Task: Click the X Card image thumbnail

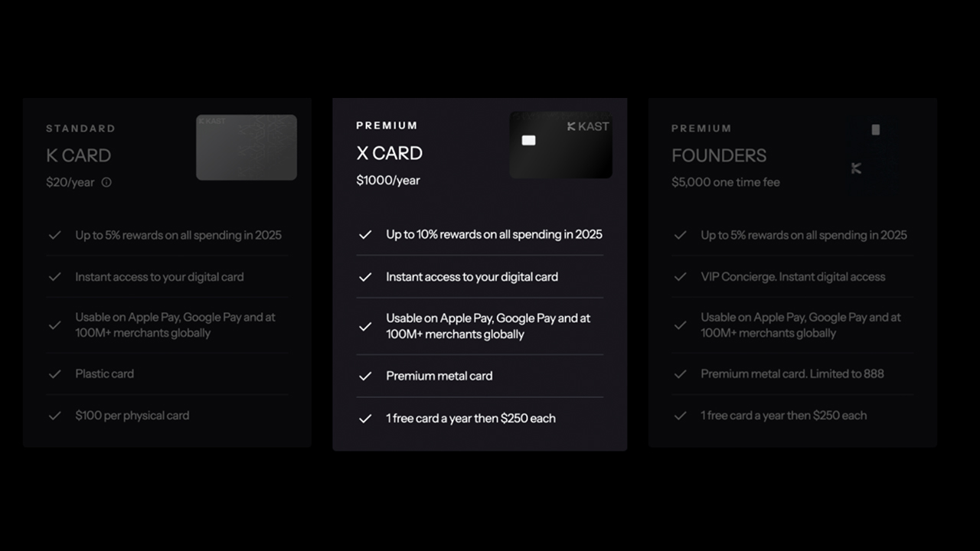Action: pos(560,145)
